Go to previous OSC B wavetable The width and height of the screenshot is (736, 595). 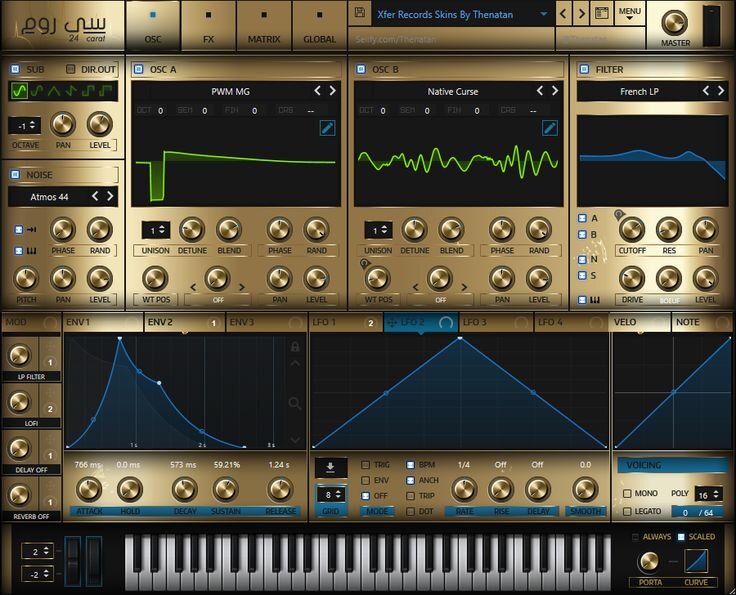tap(540, 91)
